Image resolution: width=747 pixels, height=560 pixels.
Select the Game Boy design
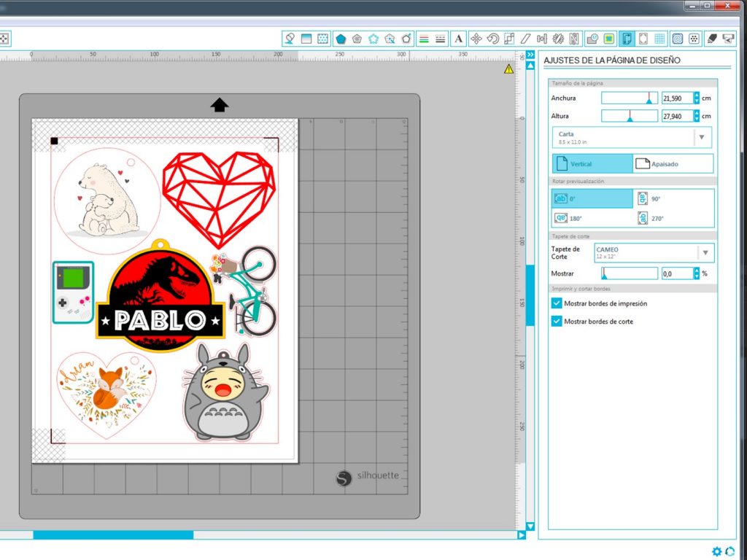coord(73,292)
